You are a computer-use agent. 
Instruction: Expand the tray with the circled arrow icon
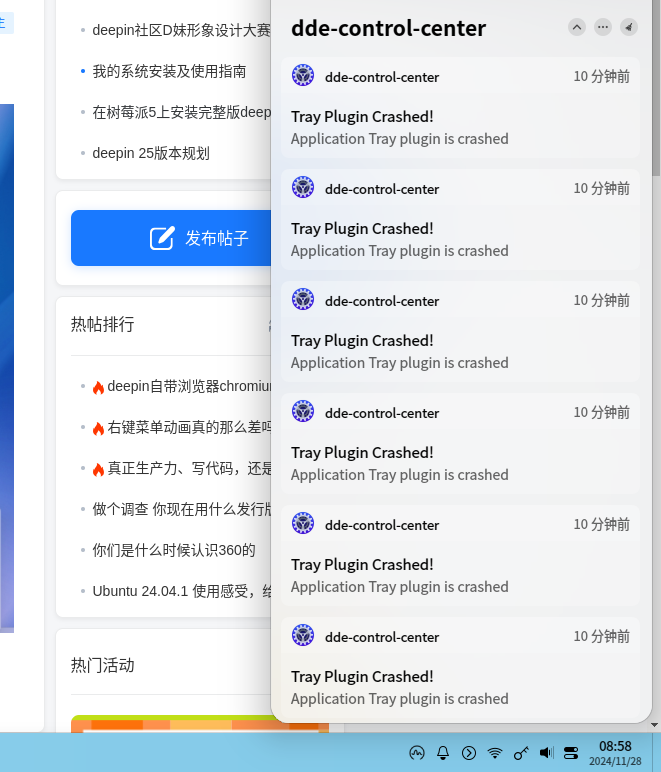coord(469,753)
